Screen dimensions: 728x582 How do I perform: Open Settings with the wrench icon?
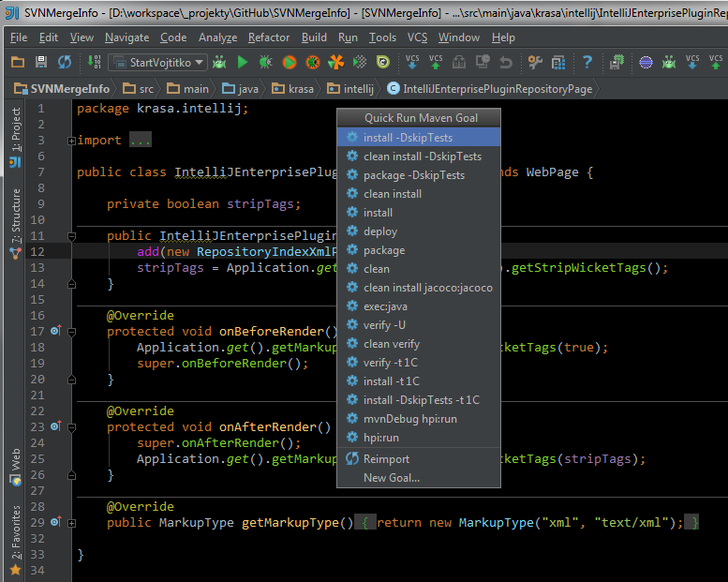(x=535, y=62)
